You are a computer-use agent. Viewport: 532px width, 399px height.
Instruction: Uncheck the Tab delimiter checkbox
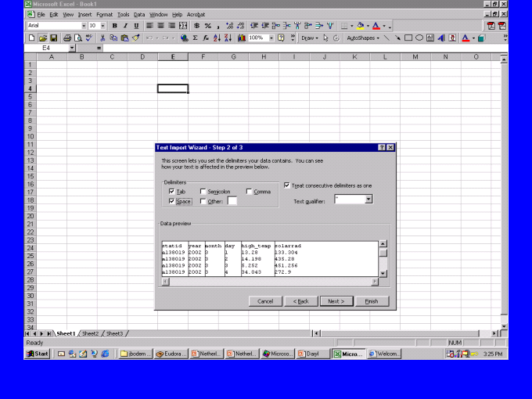pyautogui.click(x=171, y=192)
